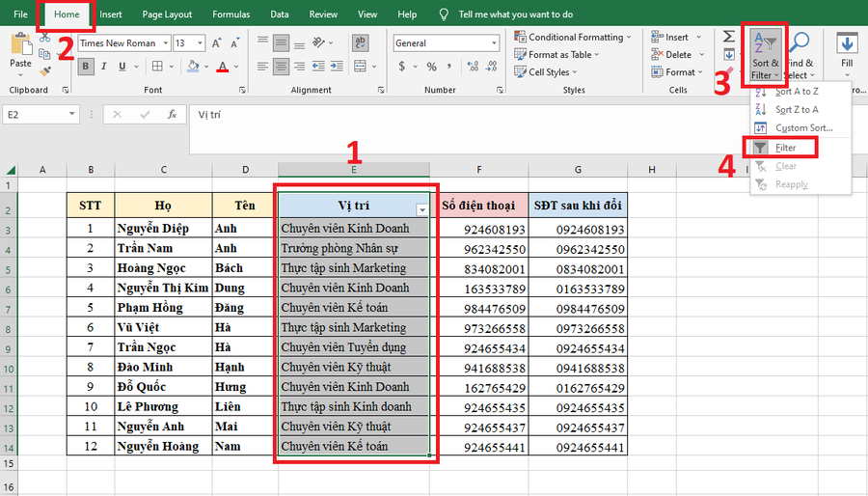868x496 pixels.
Task: Click Decrease Indent
Action: pos(318,67)
